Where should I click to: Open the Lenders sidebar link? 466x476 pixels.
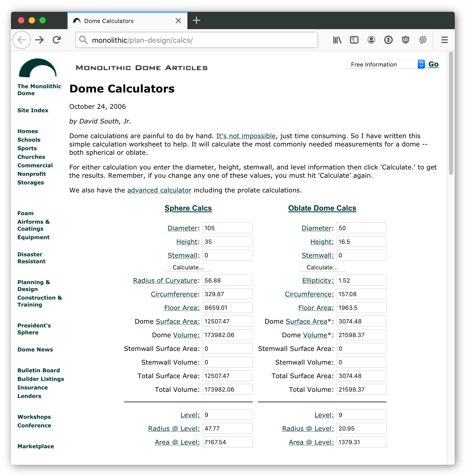29,396
